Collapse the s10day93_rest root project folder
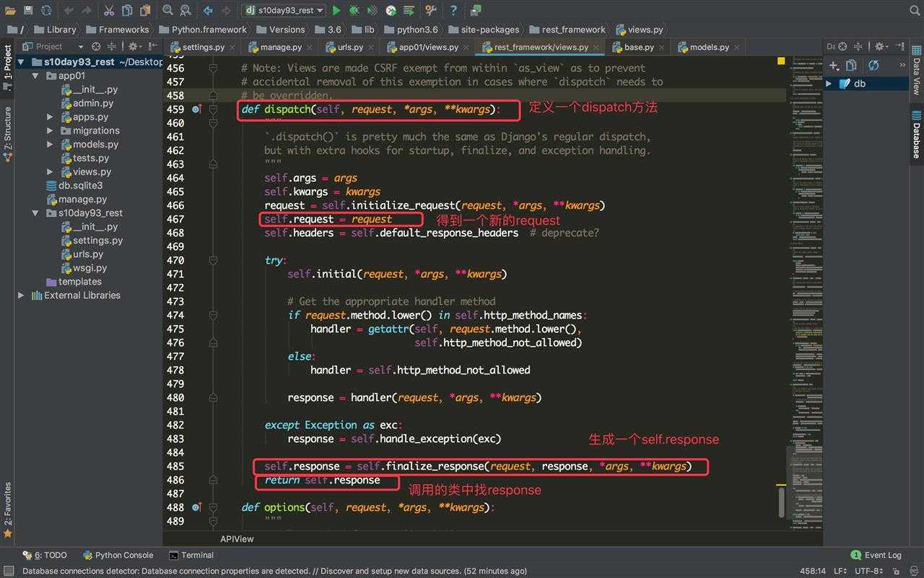Viewport: 924px width, 578px height. click(x=21, y=62)
